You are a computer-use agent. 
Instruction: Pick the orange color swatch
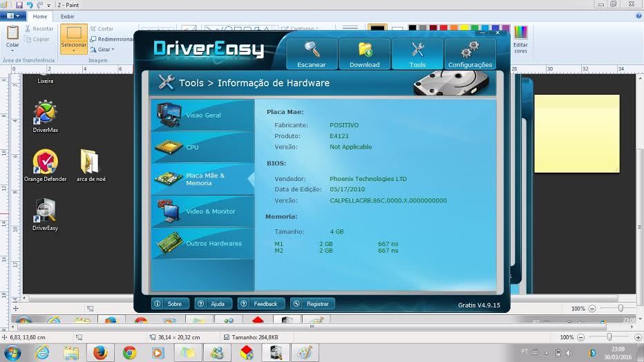pos(454,28)
